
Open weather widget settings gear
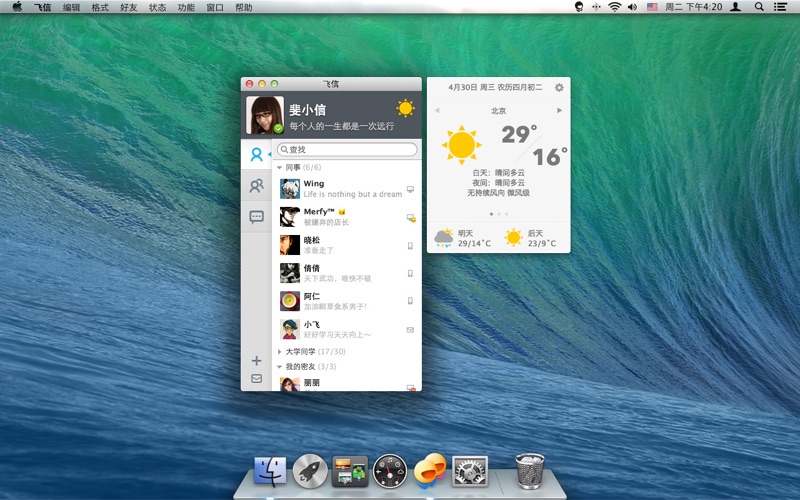click(x=559, y=88)
